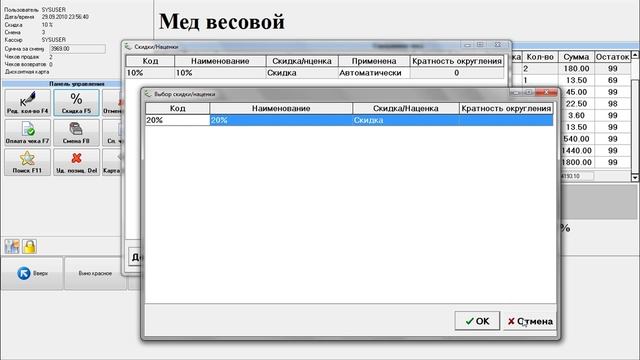Select the 540.00 sum cell
640x360 pixels.
(x=576, y=139)
